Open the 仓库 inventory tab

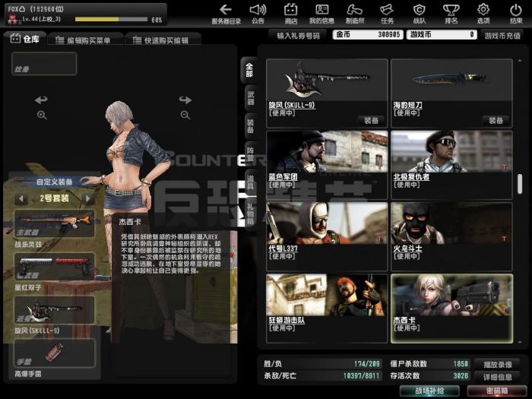click(x=24, y=39)
